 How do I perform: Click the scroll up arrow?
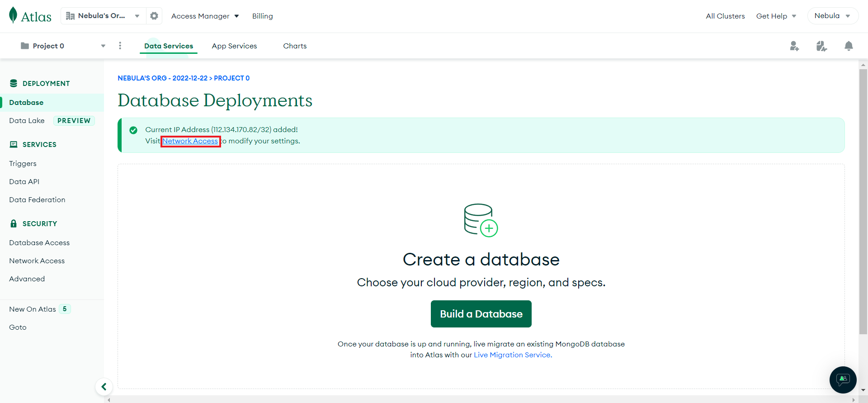[863, 65]
